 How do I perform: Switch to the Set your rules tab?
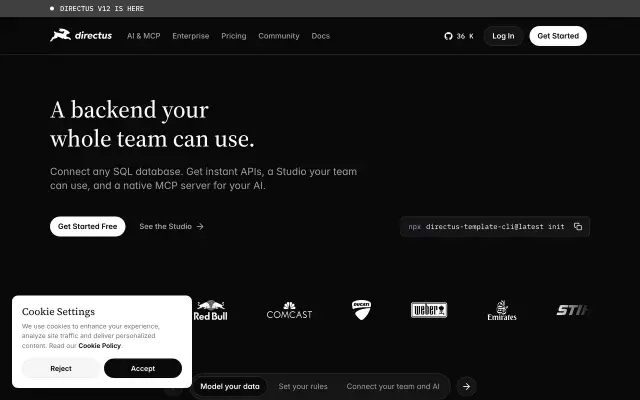click(x=303, y=386)
